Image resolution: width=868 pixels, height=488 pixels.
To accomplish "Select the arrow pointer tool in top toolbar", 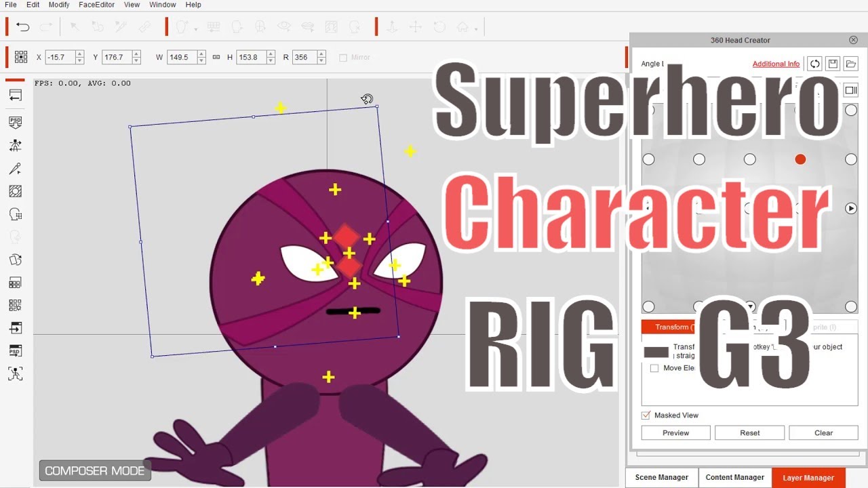I will click(x=75, y=27).
